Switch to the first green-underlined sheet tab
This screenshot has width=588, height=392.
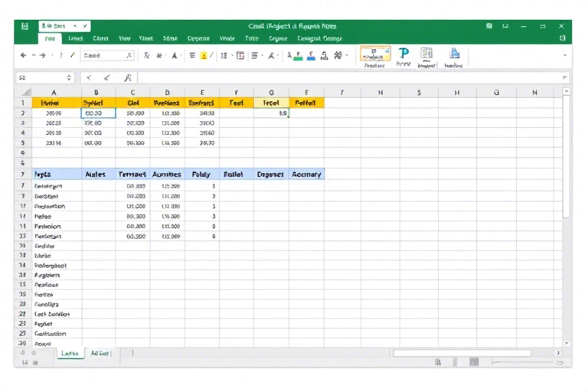click(x=70, y=353)
